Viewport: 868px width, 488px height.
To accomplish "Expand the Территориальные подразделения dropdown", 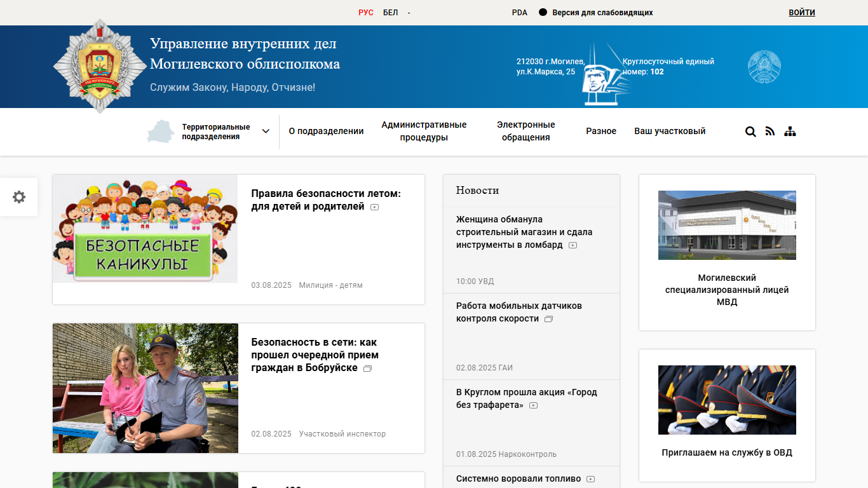I will [266, 132].
